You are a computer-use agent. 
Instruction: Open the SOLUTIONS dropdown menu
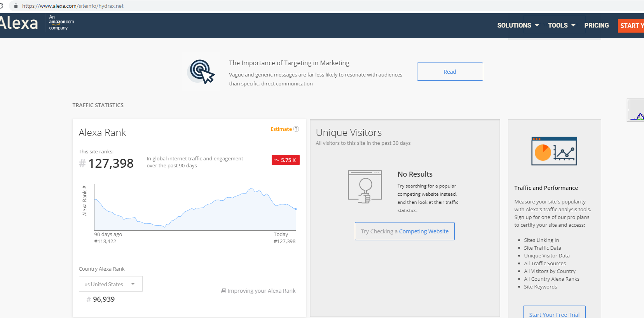[x=518, y=25]
